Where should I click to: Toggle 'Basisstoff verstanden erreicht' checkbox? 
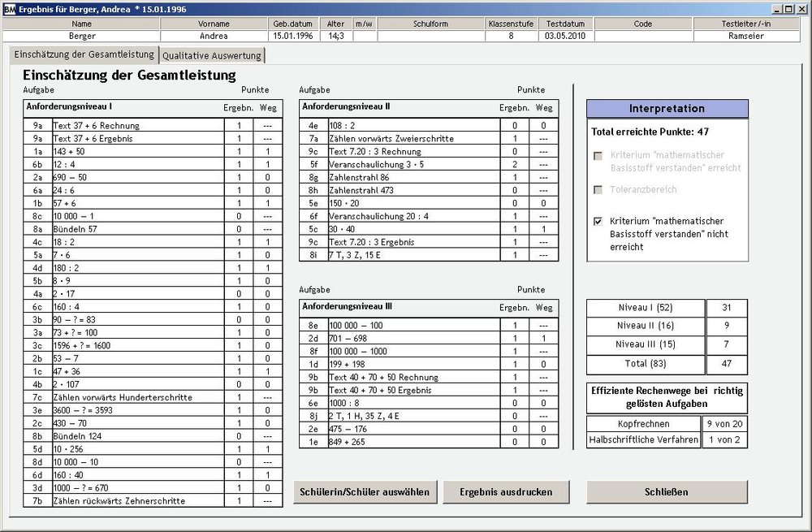tap(598, 156)
